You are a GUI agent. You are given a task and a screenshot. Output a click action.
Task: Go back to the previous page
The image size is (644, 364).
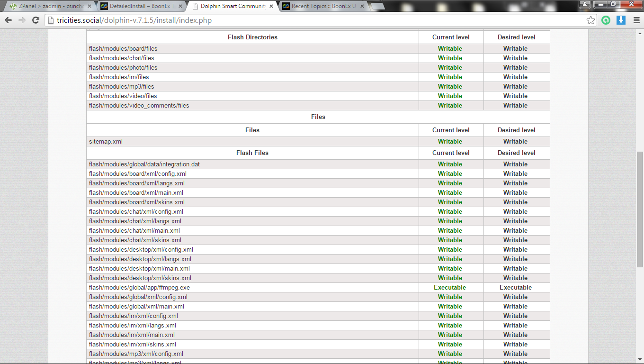[8, 20]
